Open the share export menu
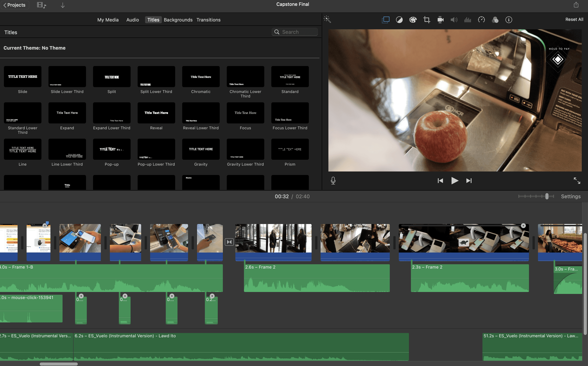The image size is (588, 366). tap(576, 5)
